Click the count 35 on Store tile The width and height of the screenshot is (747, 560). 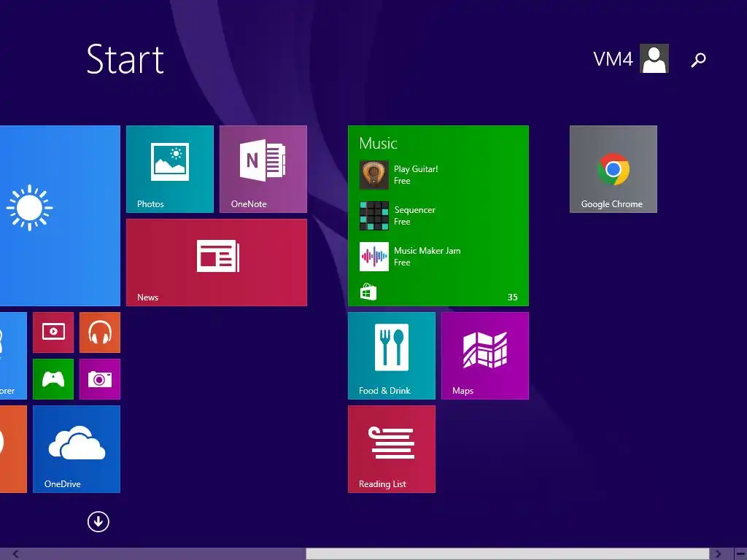click(513, 297)
